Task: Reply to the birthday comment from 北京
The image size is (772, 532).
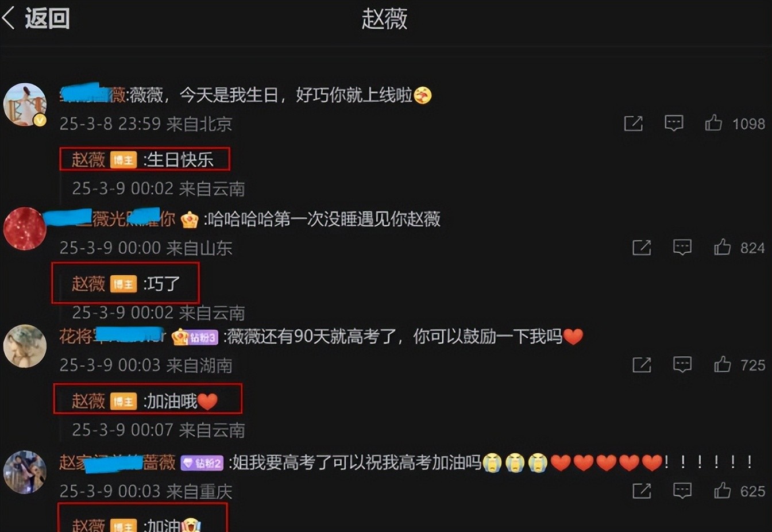Action: coord(674,123)
